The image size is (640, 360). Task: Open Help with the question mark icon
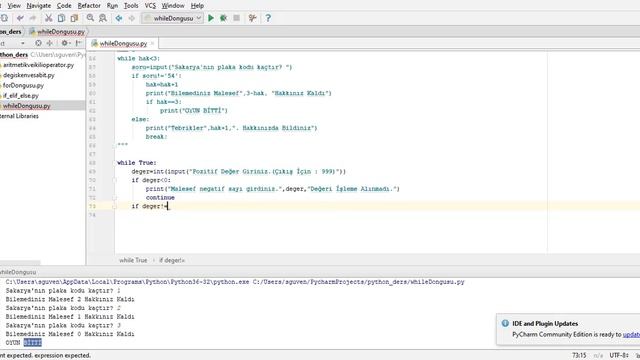(268, 18)
